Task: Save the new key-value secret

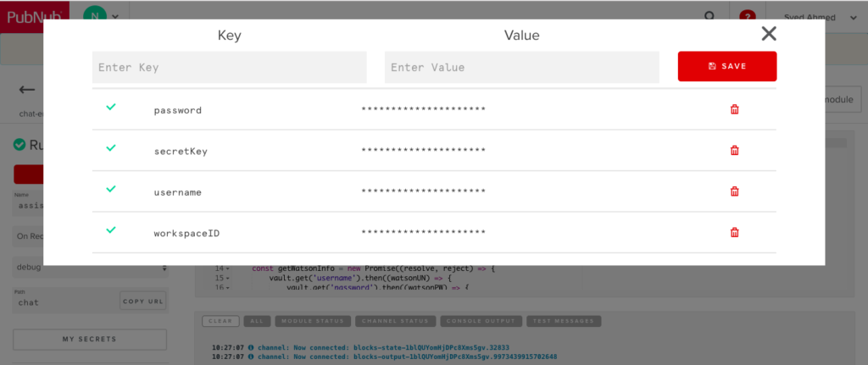Action: point(727,66)
